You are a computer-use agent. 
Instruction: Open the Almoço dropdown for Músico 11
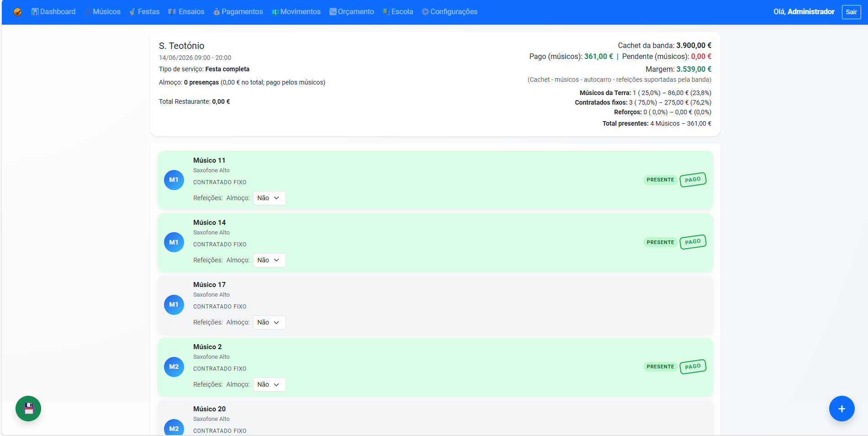tap(269, 198)
